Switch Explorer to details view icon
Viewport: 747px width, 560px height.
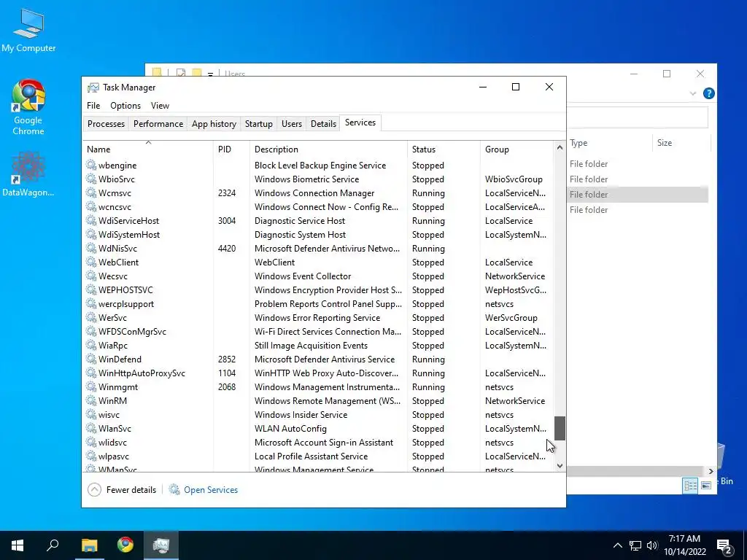tap(690, 485)
